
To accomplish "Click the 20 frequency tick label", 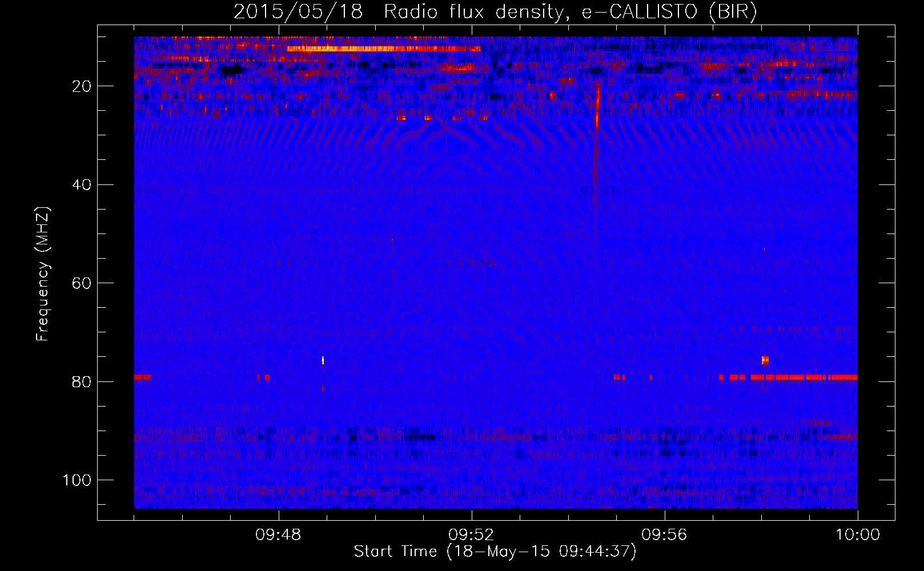I will pos(82,86).
